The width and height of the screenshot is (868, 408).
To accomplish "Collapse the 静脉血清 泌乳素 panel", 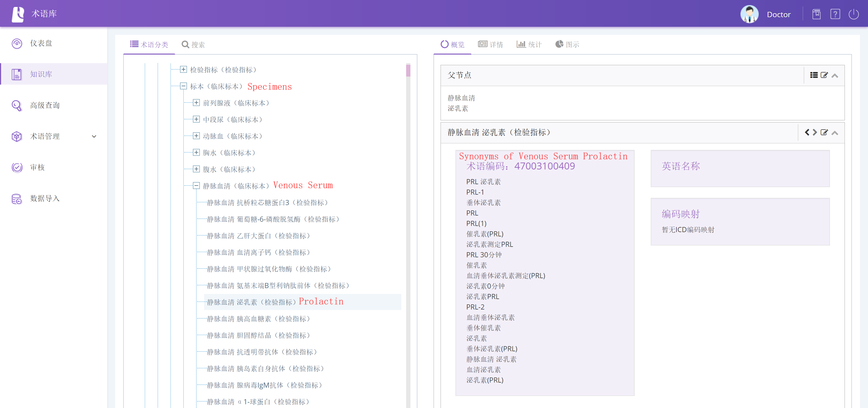I will (x=835, y=133).
